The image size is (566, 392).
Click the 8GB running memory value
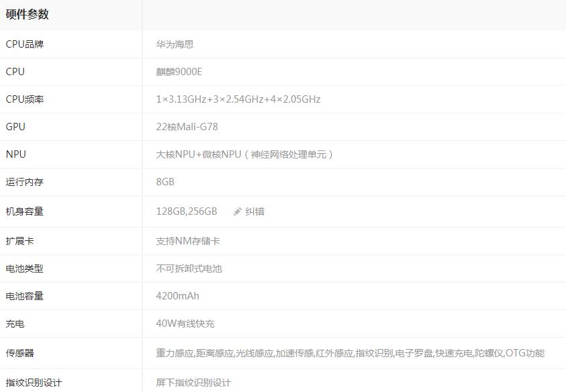(x=165, y=182)
